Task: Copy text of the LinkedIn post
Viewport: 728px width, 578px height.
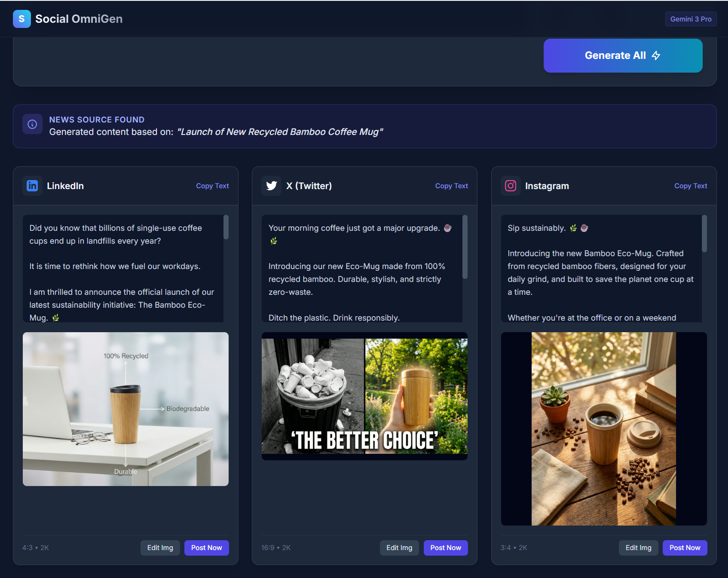Action: pos(212,186)
